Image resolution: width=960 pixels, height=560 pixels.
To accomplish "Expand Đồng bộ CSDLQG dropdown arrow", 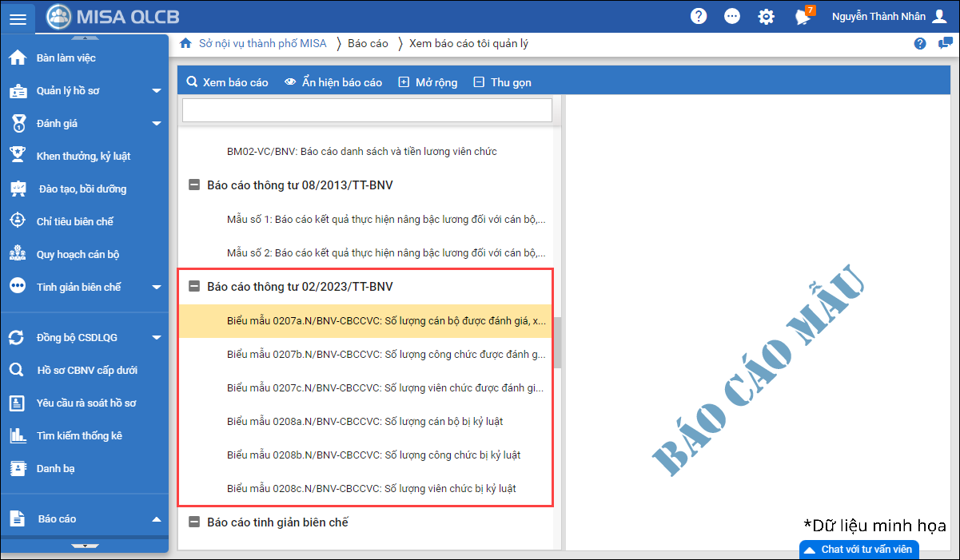I will [157, 338].
